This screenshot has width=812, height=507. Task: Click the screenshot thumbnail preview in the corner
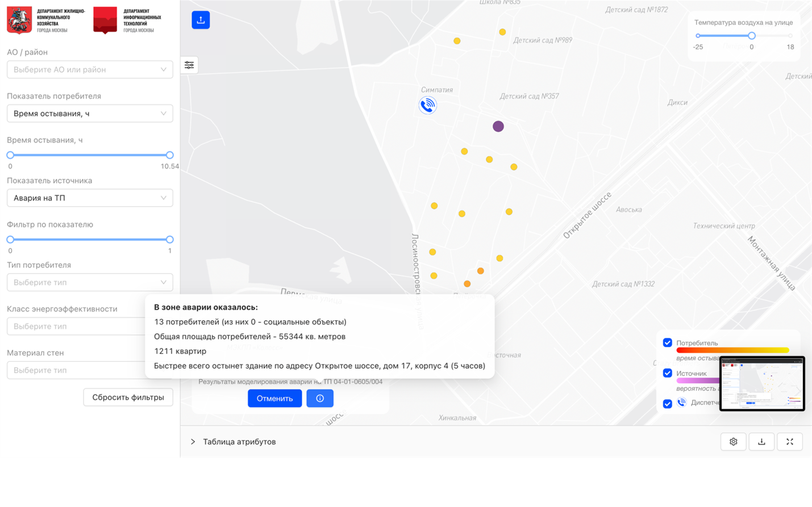tap(762, 383)
